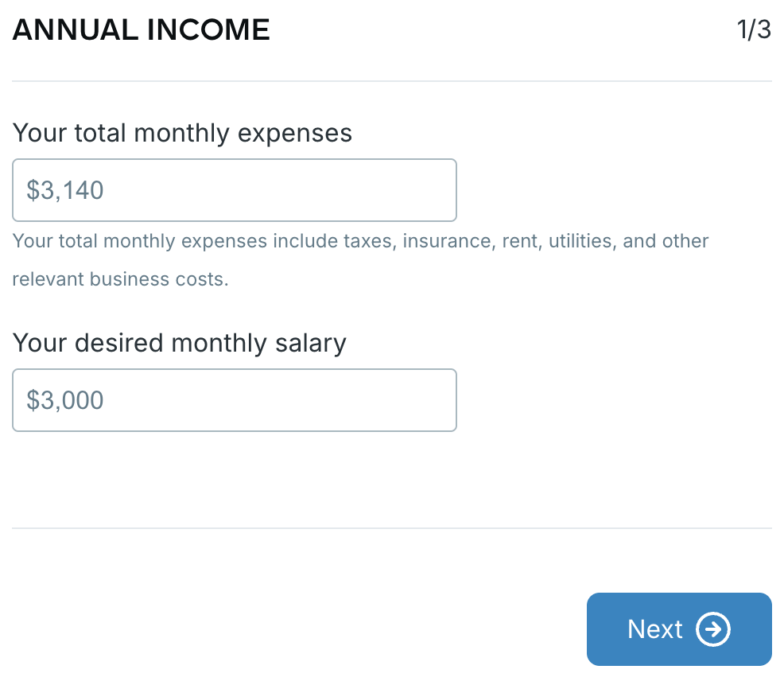Click the divider line below the heading

pyautogui.click(x=392, y=81)
